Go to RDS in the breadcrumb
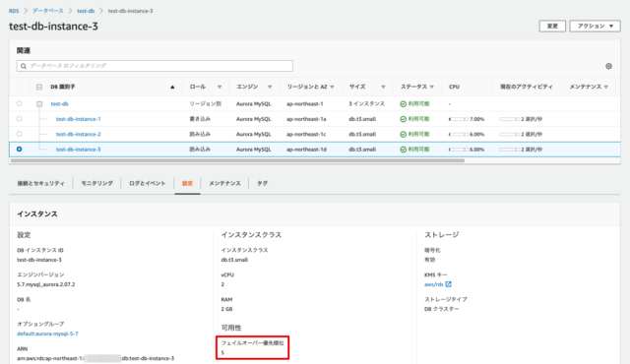630x364 pixels. click(14, 11)
